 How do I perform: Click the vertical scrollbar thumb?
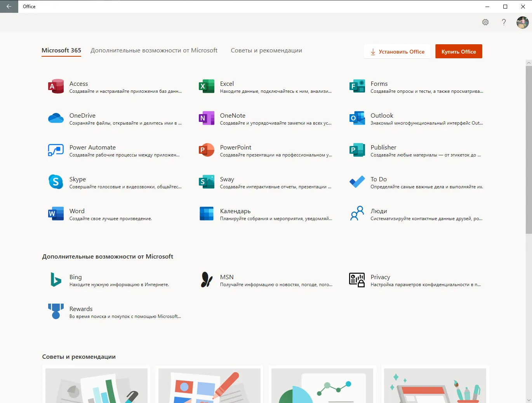tap(529, 149)
